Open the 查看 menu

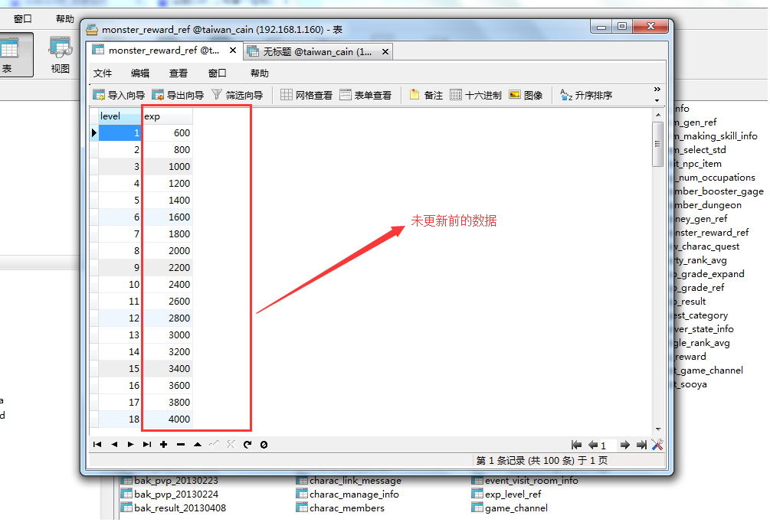click(179, 73)
